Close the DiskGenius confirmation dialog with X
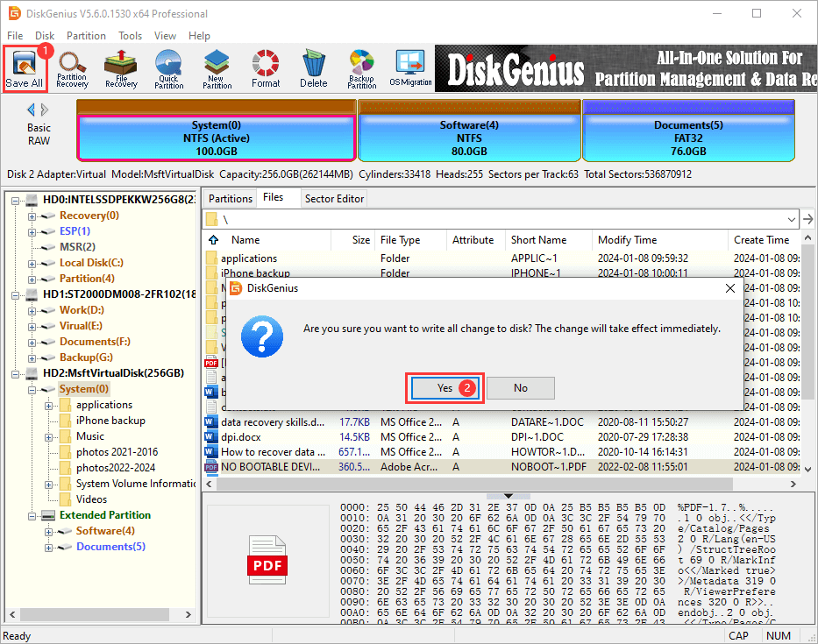 click(729, 288)
